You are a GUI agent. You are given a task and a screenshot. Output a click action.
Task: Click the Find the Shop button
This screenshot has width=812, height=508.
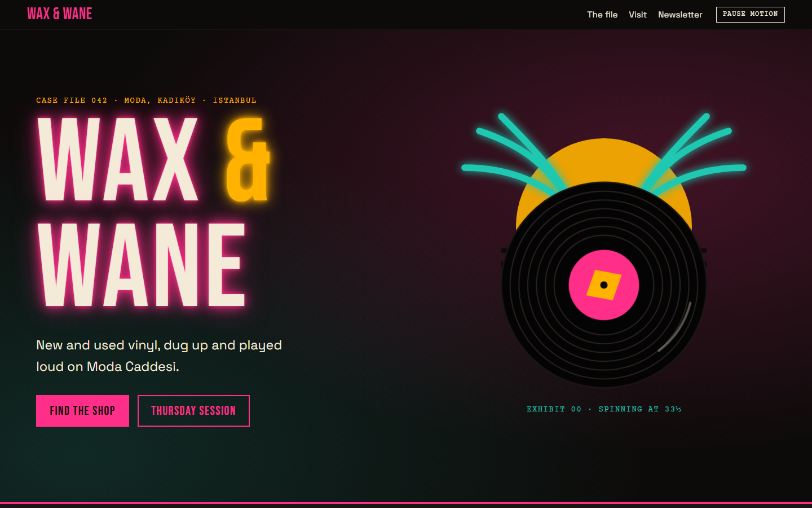(x=82, y=411)
